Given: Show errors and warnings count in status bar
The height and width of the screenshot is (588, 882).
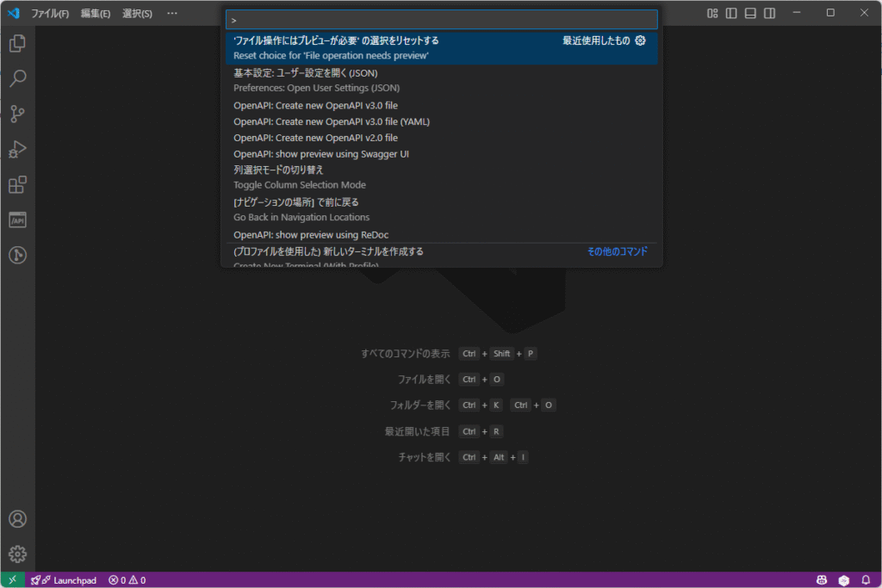Looking at the screenshot, I should pyautogui.click(x=127, y=580).
